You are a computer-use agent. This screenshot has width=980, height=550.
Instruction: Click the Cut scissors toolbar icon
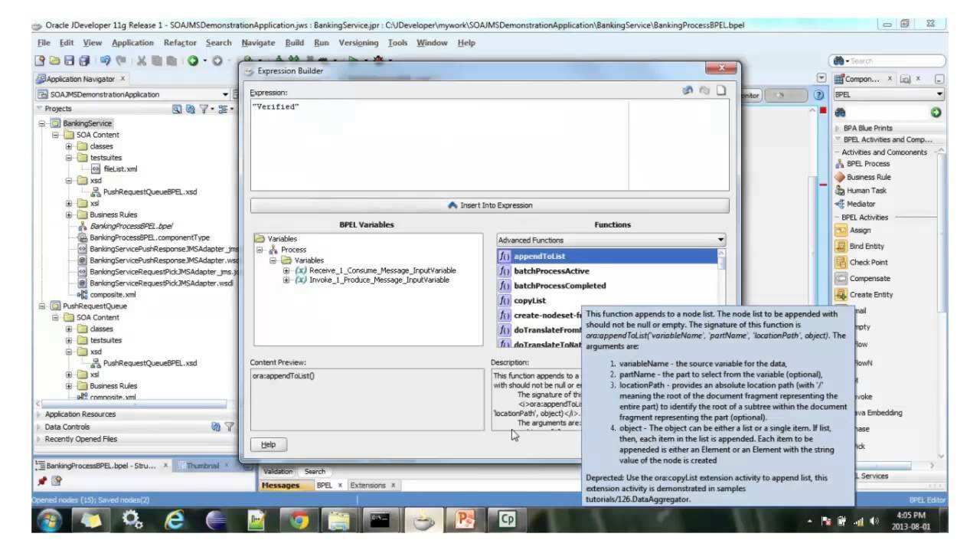click(x=142, y=61)
